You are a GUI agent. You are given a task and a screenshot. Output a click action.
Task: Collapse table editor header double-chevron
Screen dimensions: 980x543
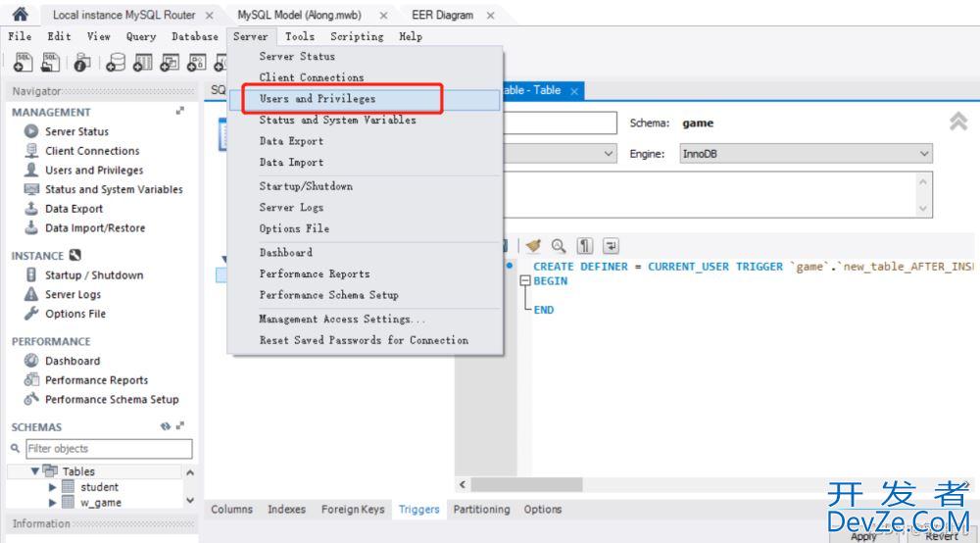pos(958,121)
